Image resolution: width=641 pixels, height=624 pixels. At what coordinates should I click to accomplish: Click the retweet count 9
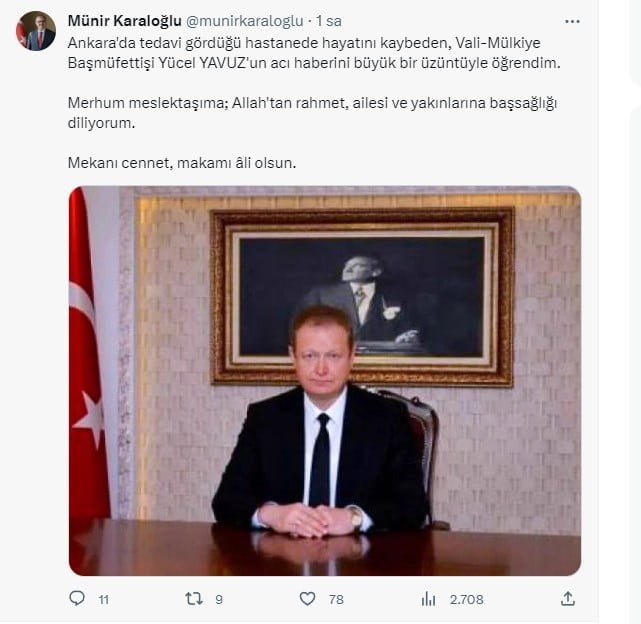pos(219,600)
